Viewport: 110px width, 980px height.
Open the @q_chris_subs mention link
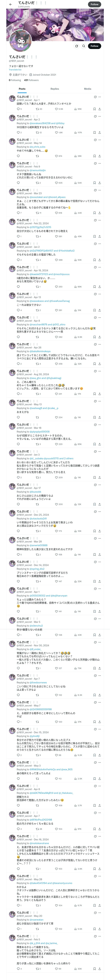[37, 147]
